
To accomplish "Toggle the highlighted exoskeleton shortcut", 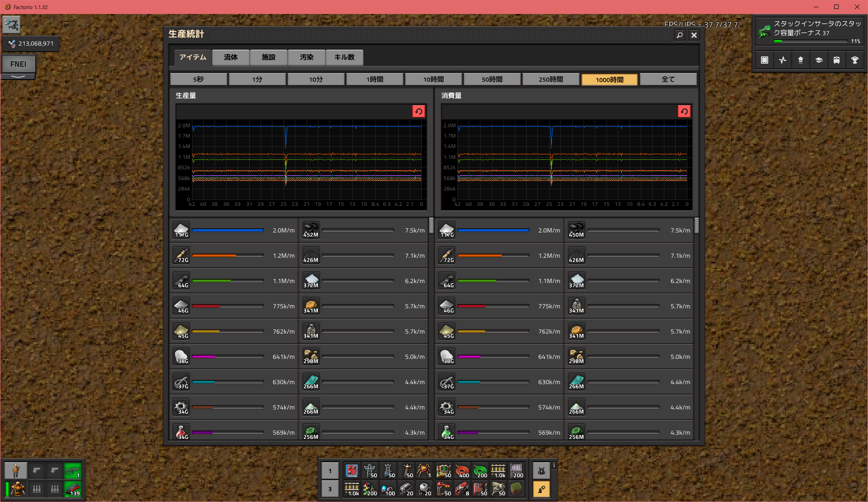I will [x=541, y=489].
